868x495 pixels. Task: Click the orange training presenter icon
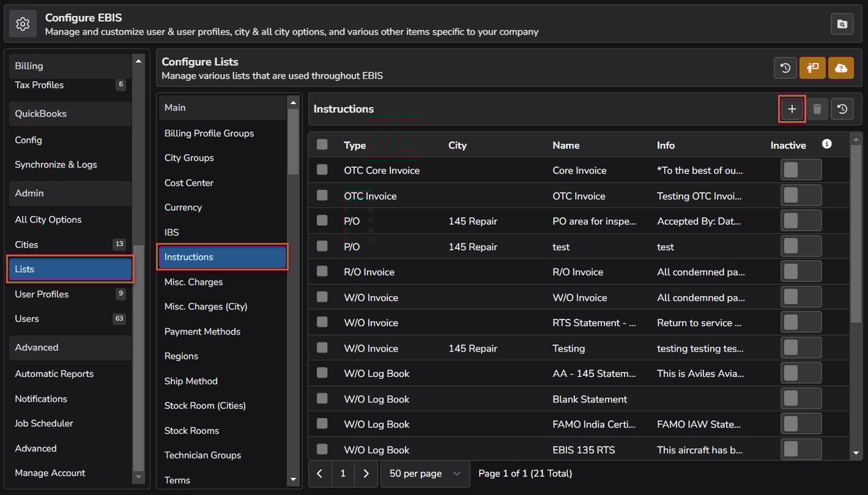pos(812,68)
